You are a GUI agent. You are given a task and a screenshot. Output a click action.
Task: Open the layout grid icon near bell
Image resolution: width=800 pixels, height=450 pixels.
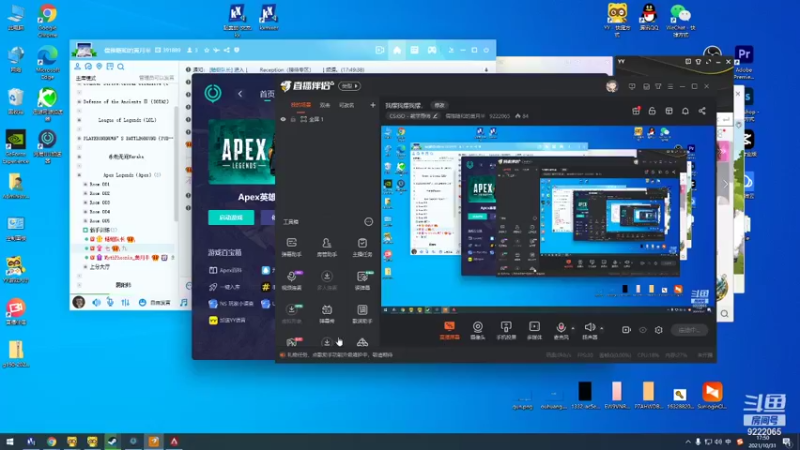tap(669, 111)
